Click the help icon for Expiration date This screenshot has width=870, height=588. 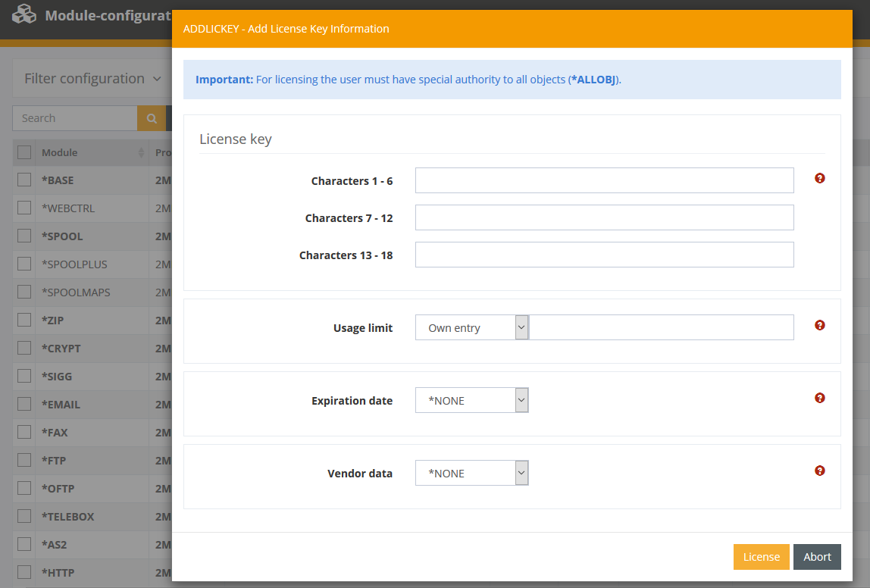coord(819,398)
